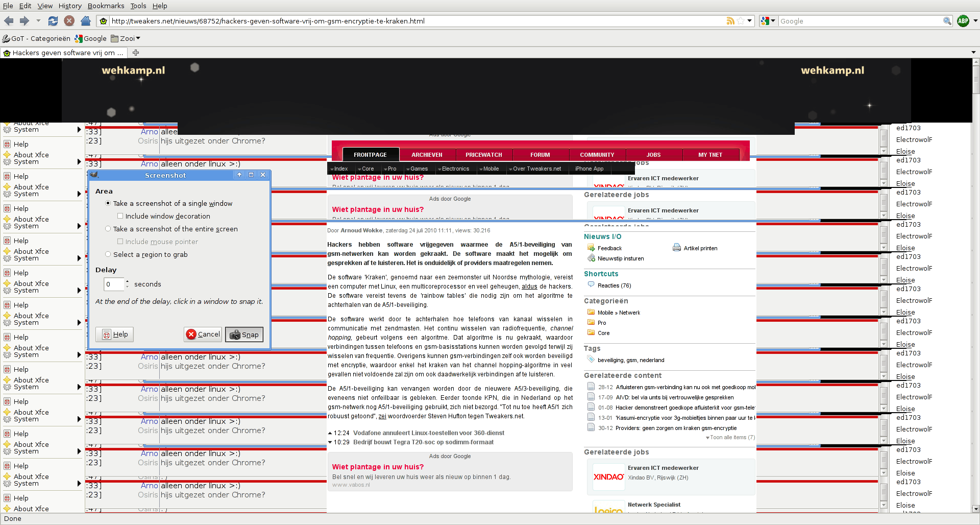Open the search engine selector dropdown
The width and height of the screenshot is (980, 525).
tap(768, 21)
